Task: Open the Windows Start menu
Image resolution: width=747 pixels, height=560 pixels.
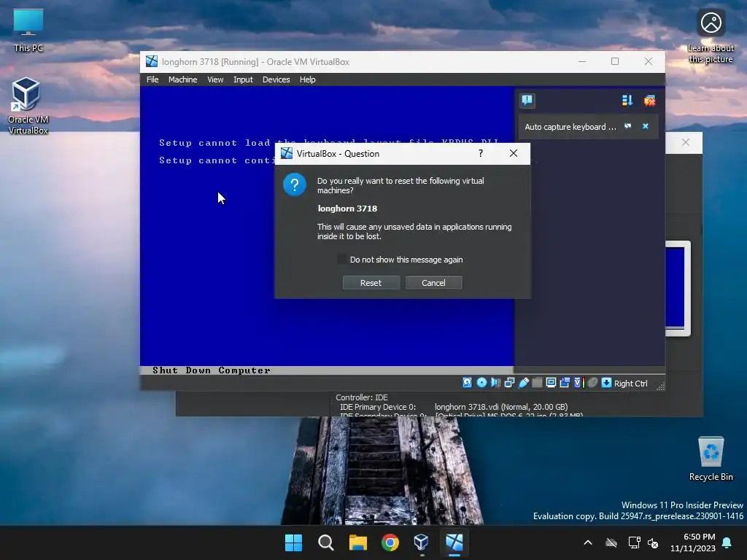Action: [x=293, y=542]
